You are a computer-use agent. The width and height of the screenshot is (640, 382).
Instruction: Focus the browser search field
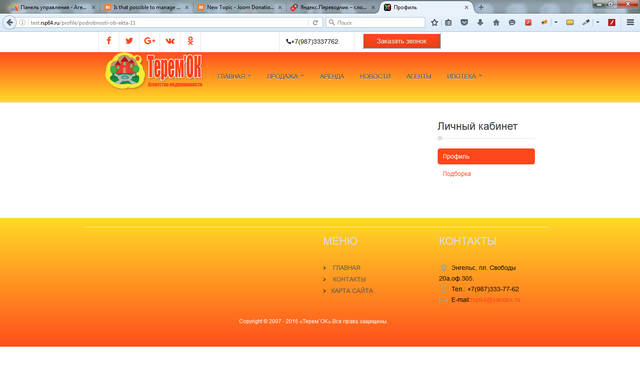pyautogui.click(x=376, y=22)
